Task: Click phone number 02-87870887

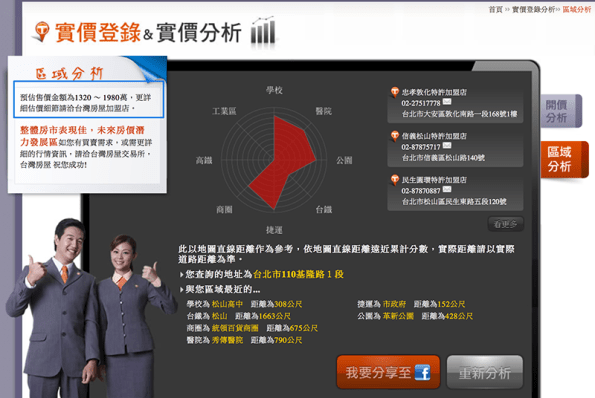Action: click(421, 191)
